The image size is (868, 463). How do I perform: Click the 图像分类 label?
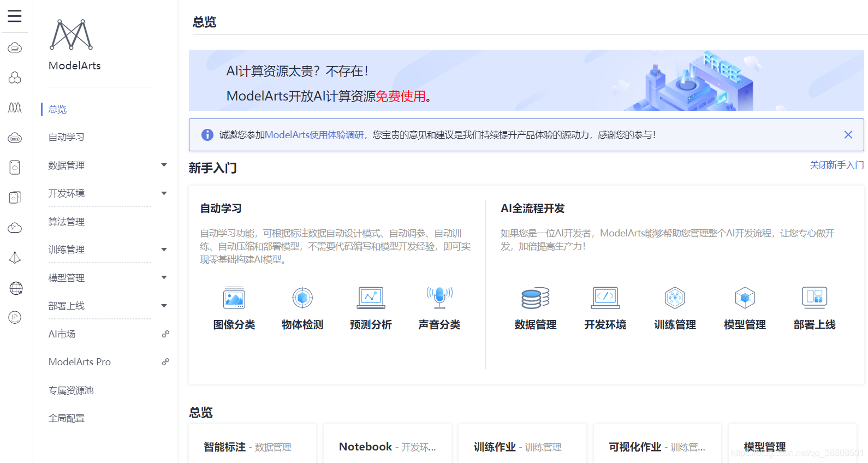click(234, 325)
